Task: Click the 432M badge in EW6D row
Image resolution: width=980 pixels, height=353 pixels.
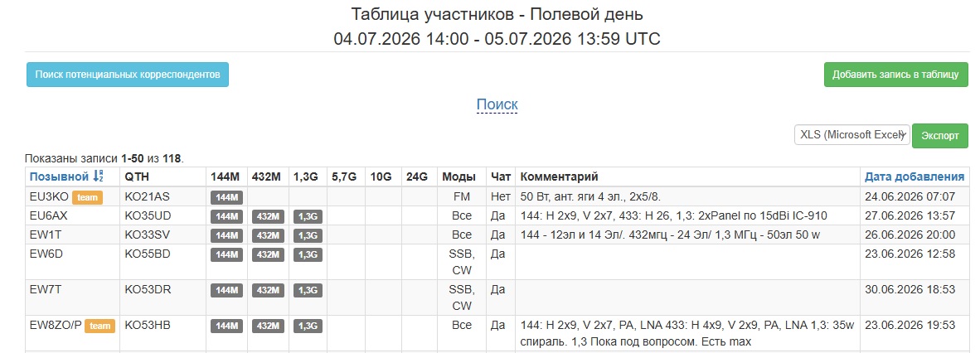Action: pyautogui.click(x=268, y=254)
